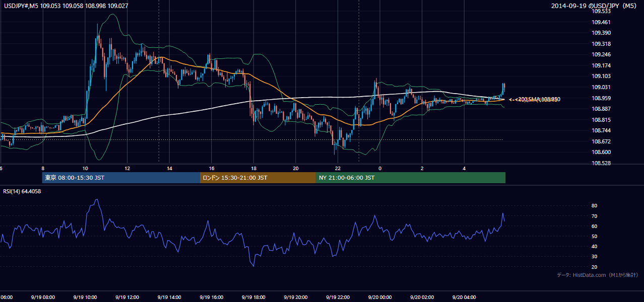Click the 9/19 08:00 time axis label
644x302 pixels.
click(43, 297)
